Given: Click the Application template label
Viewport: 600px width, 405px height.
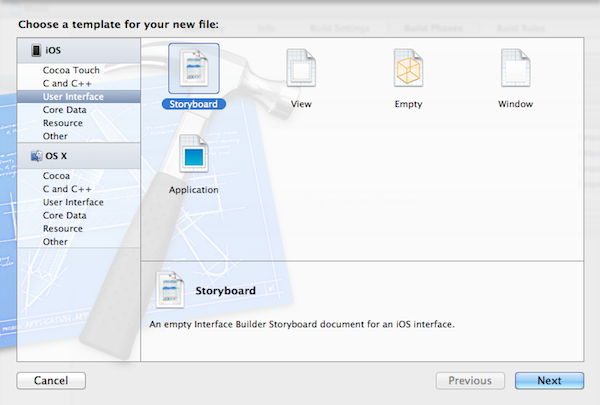Looking at the screenshot, I should pos(194,190).
